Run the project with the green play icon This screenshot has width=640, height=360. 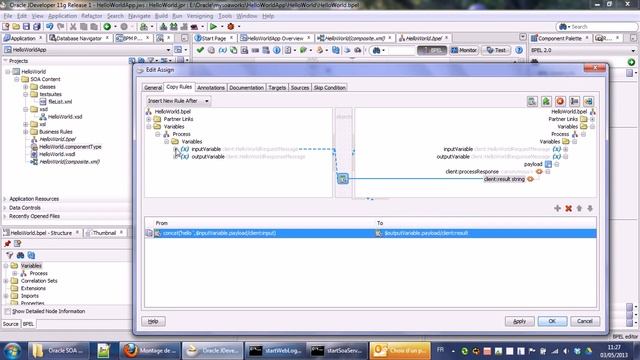point(213,27)
